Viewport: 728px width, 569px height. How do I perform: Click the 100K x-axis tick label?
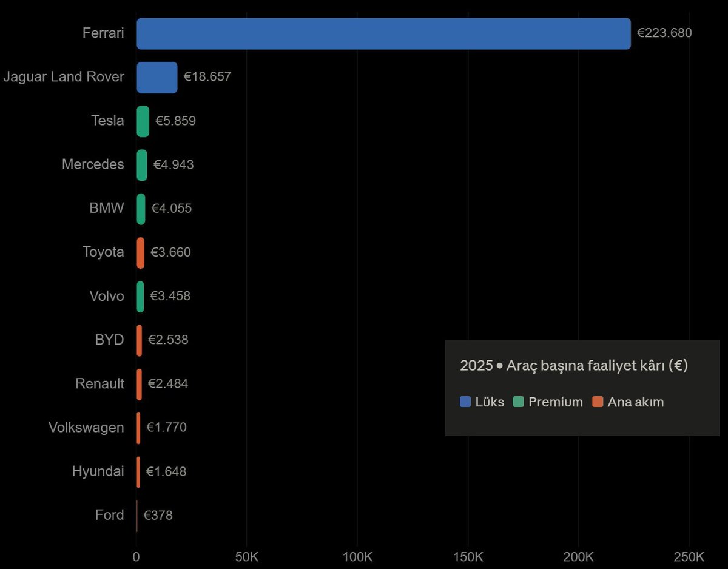click(357, 557)
